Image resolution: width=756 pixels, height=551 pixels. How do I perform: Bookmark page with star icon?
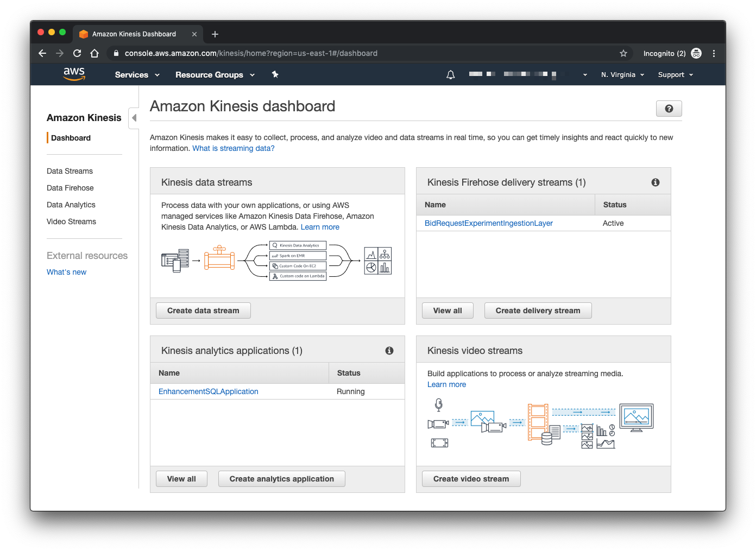[x=623, y=53]
